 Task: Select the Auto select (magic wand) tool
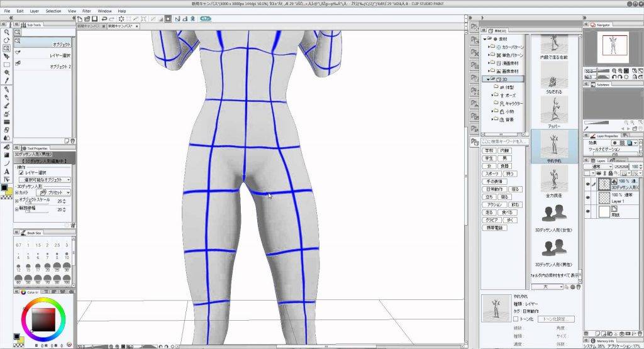coord(6,73)
